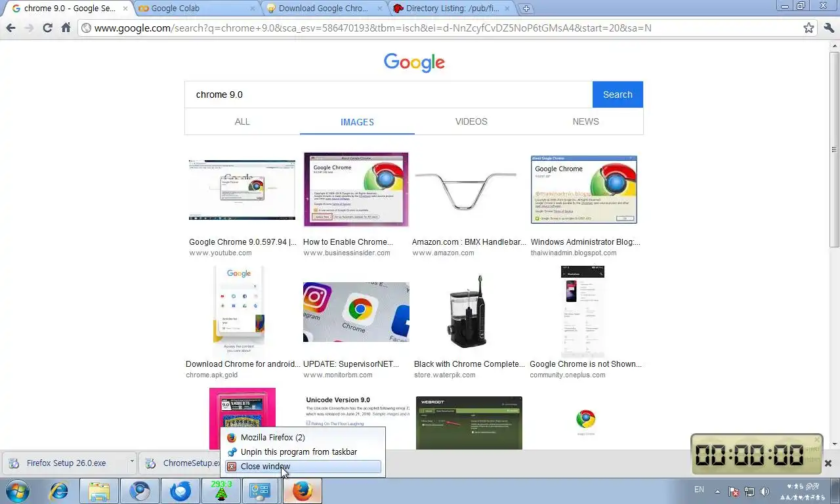Screen dimensions: 840x504
Task: Open the Chrome wrench settings menu
Action: pos(828,28)
